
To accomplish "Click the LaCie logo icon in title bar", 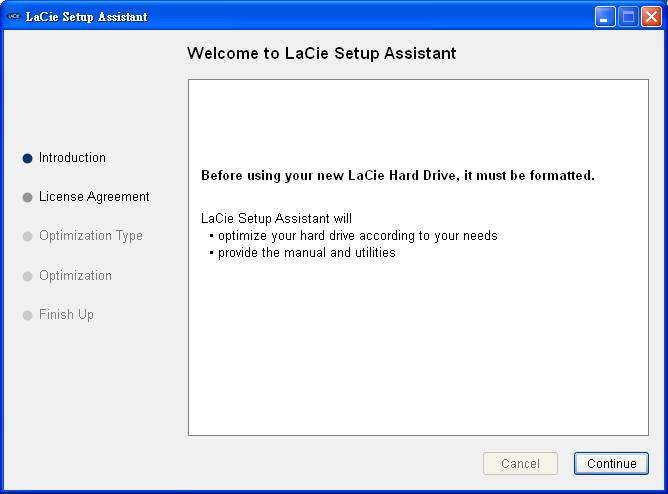I will pyautogui.click(x=13, y=16).
